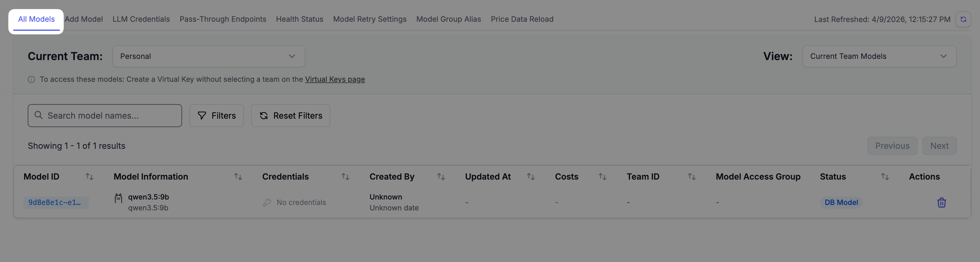
Task: Expand the View dropdown showing Current Team Models
Action: pos(879,56)
